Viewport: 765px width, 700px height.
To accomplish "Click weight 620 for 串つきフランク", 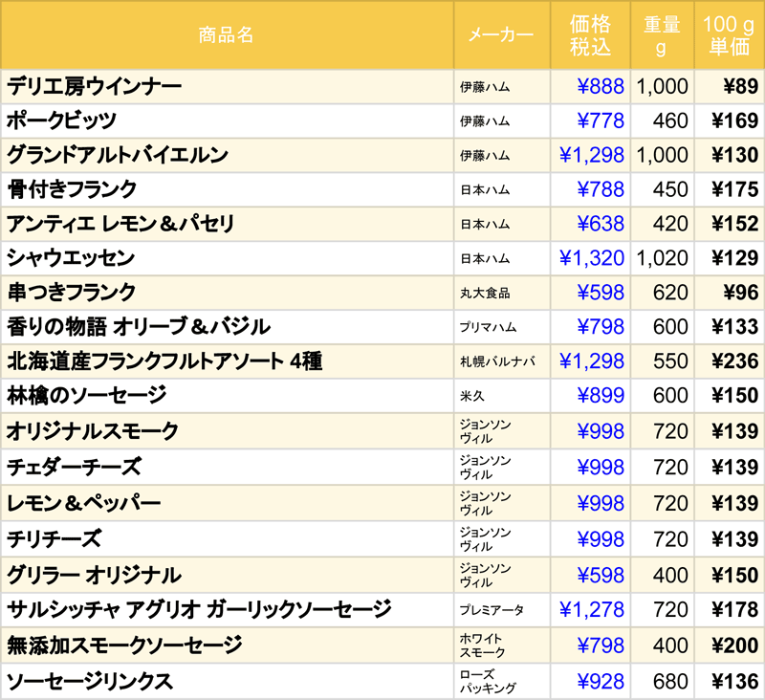I will [x=670, y=293].
